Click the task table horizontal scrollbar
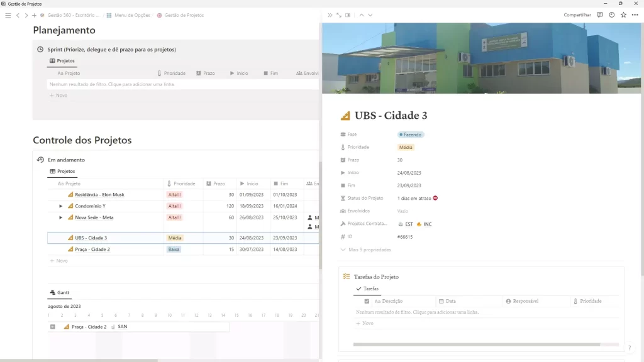Viewport: 644px width, 362px height. click(477, 344)
